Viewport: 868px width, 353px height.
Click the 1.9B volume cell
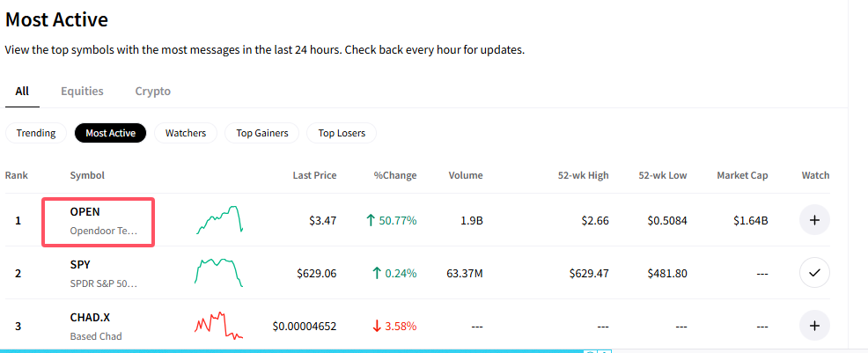click(472, 221)
